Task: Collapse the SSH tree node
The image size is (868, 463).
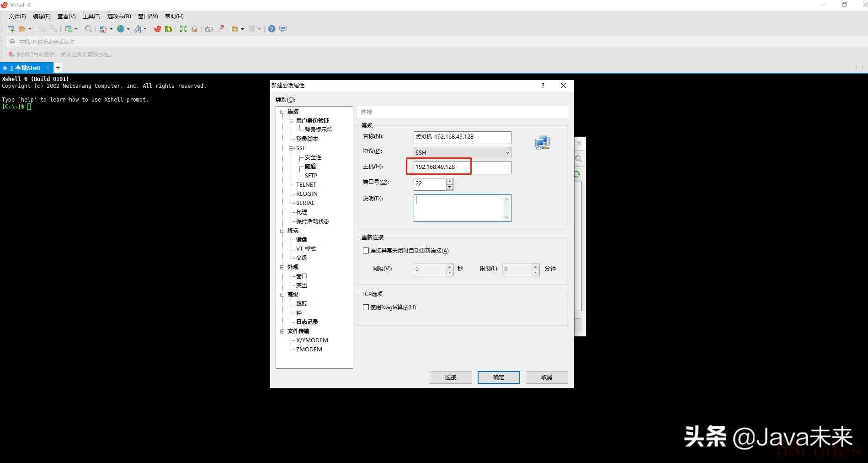Action: click(291, 148)
